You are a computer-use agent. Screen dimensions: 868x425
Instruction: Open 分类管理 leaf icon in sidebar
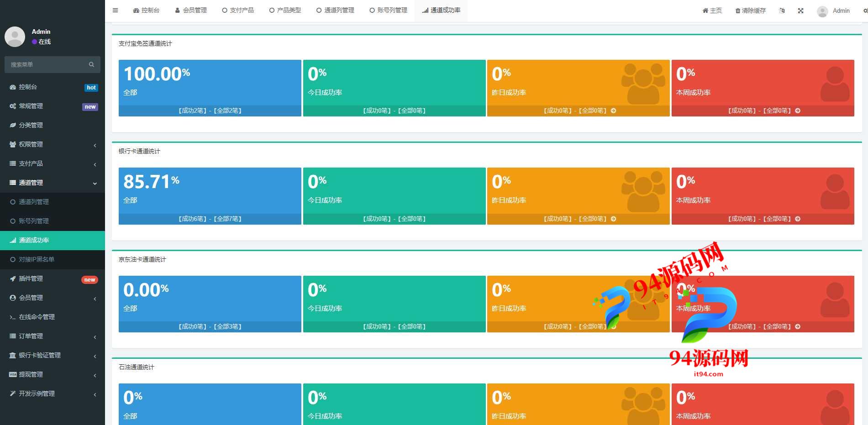(13, 125)
